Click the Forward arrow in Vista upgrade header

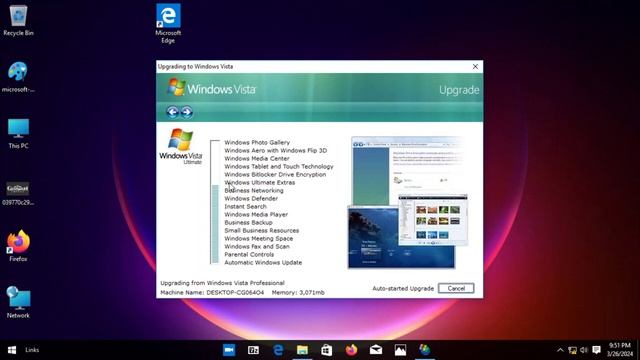187,112
